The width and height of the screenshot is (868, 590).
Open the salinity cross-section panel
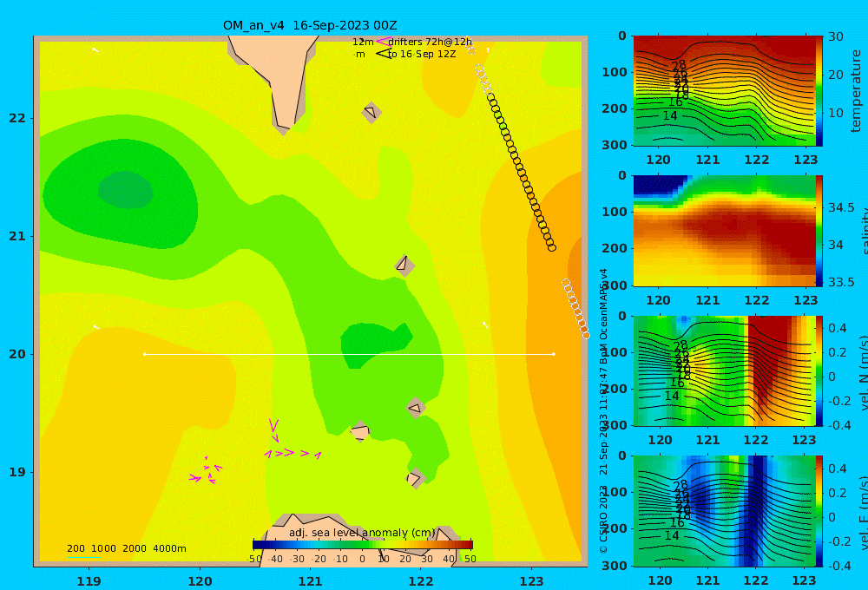click(724, 231)
